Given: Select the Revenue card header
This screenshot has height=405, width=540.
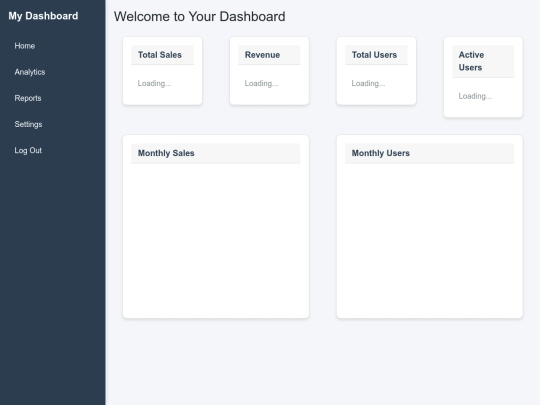Looking at the screenshot, I should click(269, 55).
